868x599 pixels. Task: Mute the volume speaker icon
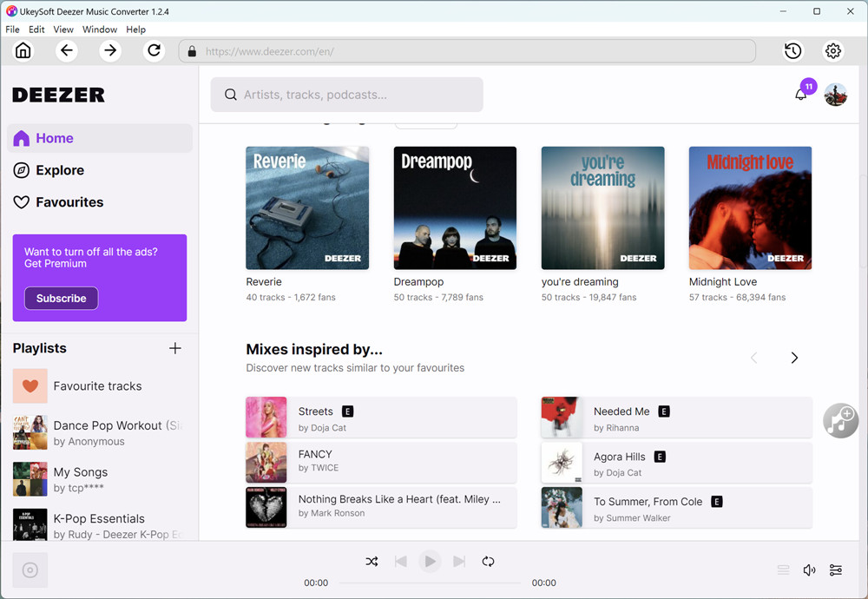(x=809, y=570)
